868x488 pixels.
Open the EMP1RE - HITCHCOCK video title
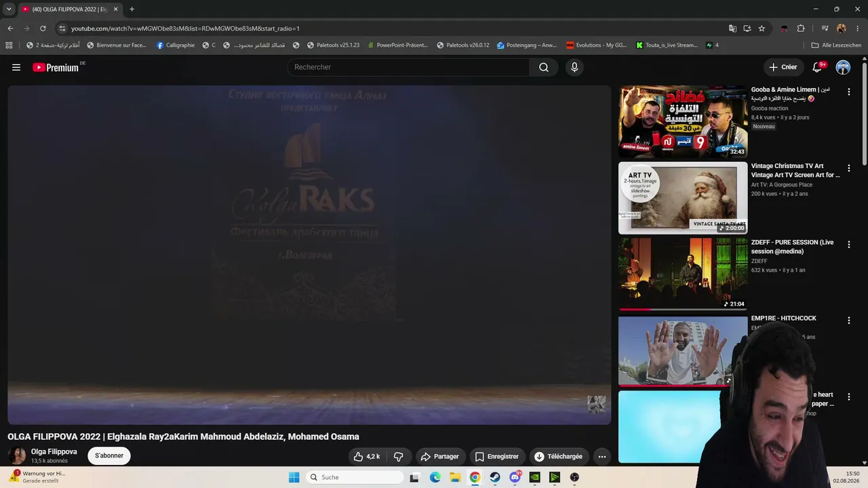(783, 319)
